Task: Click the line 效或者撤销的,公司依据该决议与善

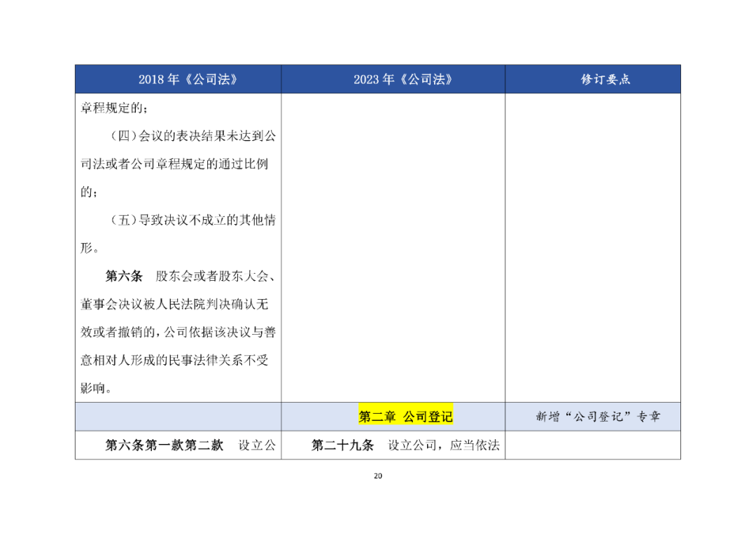Action: [x=178, y=332]
